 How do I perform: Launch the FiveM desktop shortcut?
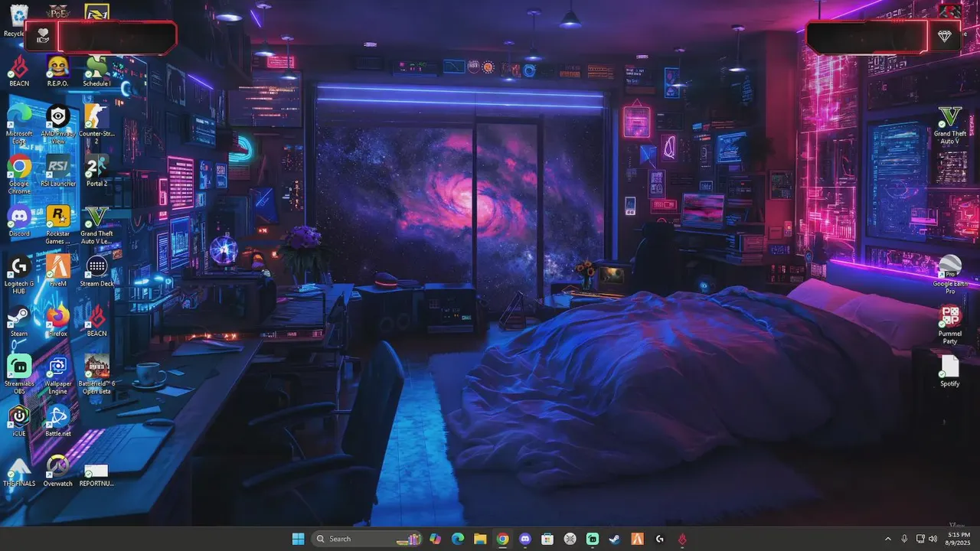[x=58, y=271]
